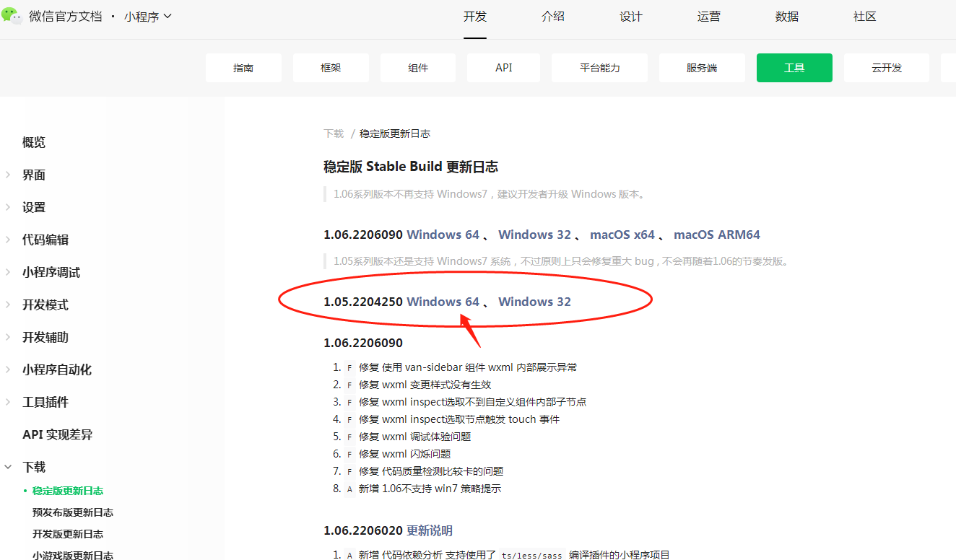Select 小游戏版更新日志 in the sidebar
Image resolution: width=956 pixels, height=560 pixels.
tap(73, 554)
